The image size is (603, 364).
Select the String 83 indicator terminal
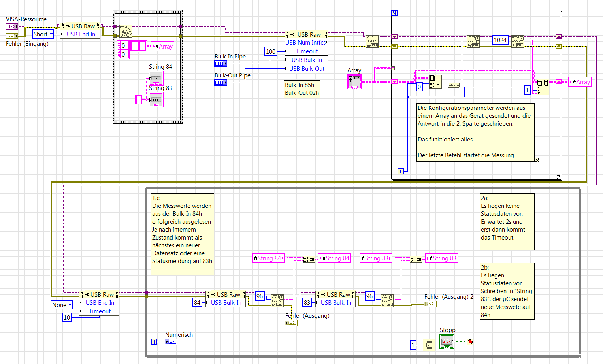[156, 100]
